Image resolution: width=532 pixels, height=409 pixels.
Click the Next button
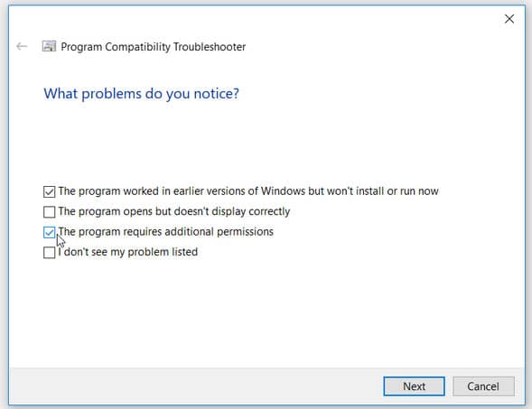coord(414,386)
